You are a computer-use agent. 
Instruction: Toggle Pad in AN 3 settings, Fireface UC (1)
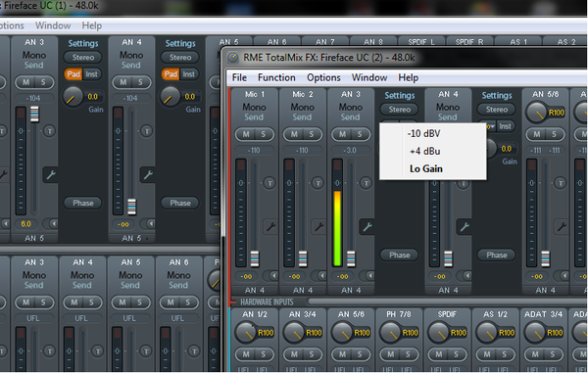73,74
